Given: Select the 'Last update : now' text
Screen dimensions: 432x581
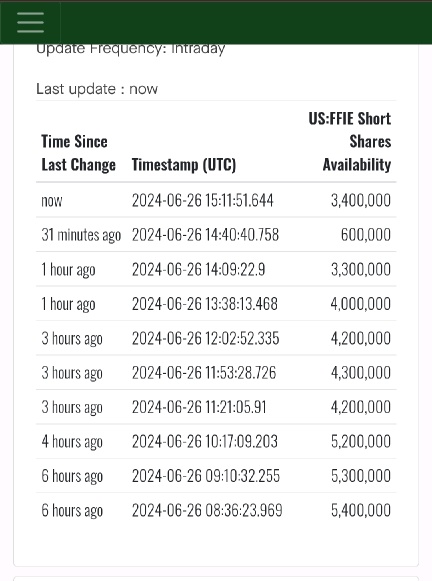Looking at the screenshot, I should [x=97, y=89].
